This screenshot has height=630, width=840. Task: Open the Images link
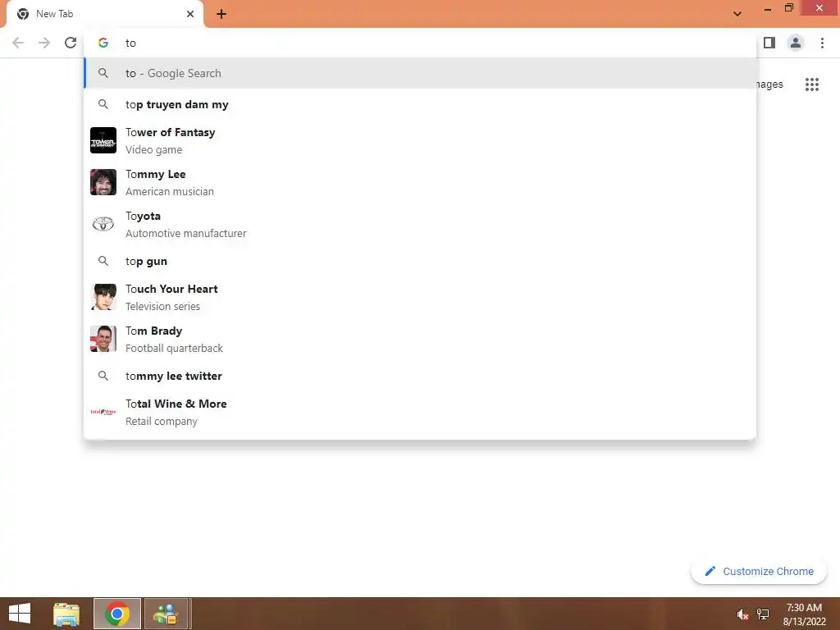click(x=769, y=84)
